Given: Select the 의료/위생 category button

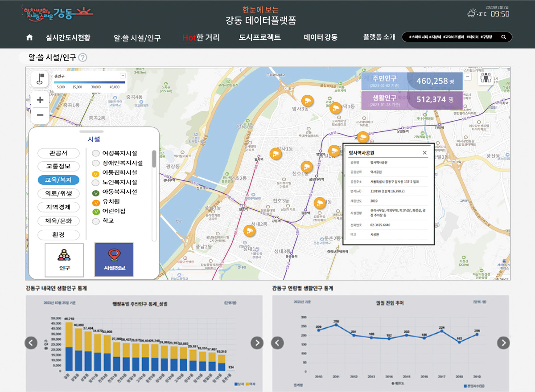Looking at the screenshot, I should click(x=58, y=193).
